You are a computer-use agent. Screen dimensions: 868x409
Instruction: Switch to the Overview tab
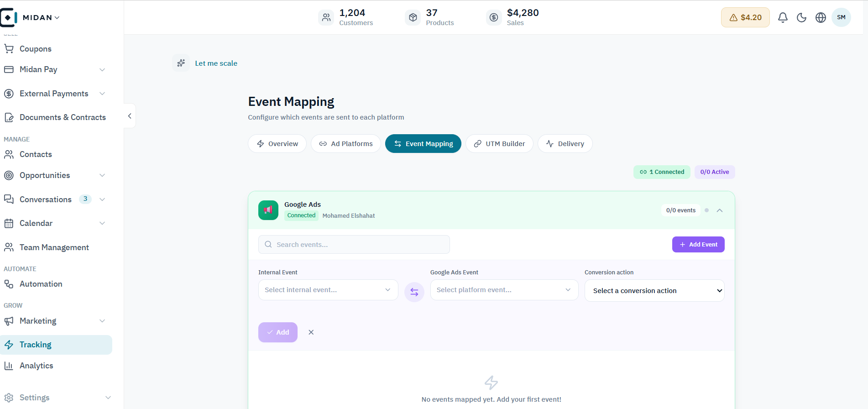277,144
